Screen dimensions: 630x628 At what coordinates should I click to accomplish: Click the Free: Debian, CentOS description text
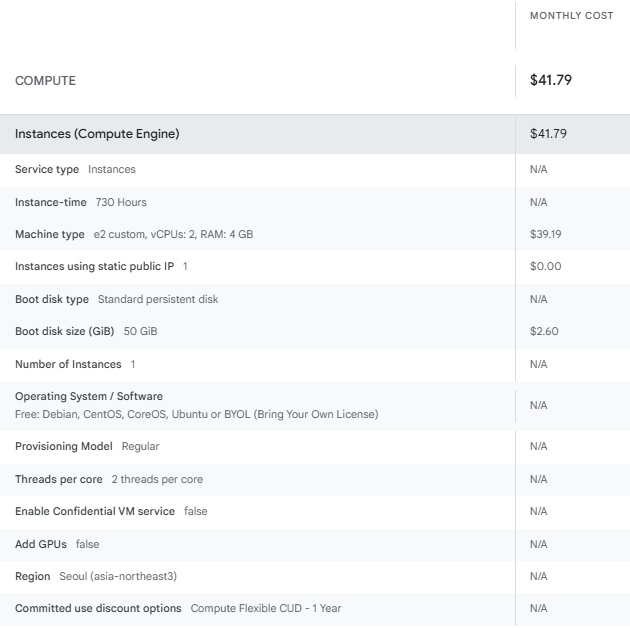coord(196,414)
